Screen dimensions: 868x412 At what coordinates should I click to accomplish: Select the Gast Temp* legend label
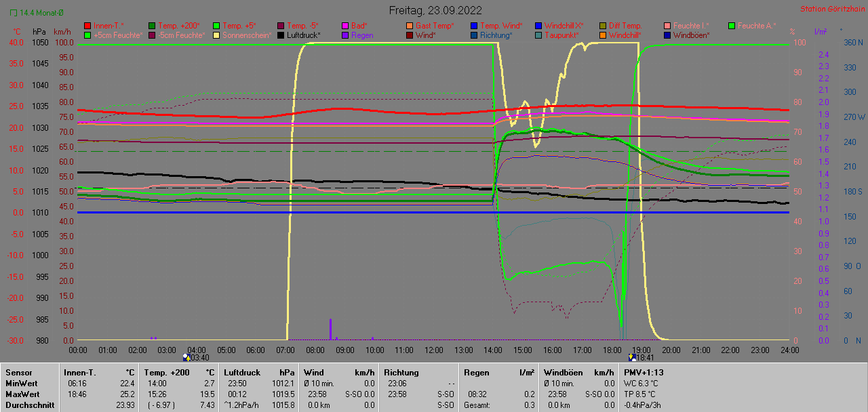[435, 26]
